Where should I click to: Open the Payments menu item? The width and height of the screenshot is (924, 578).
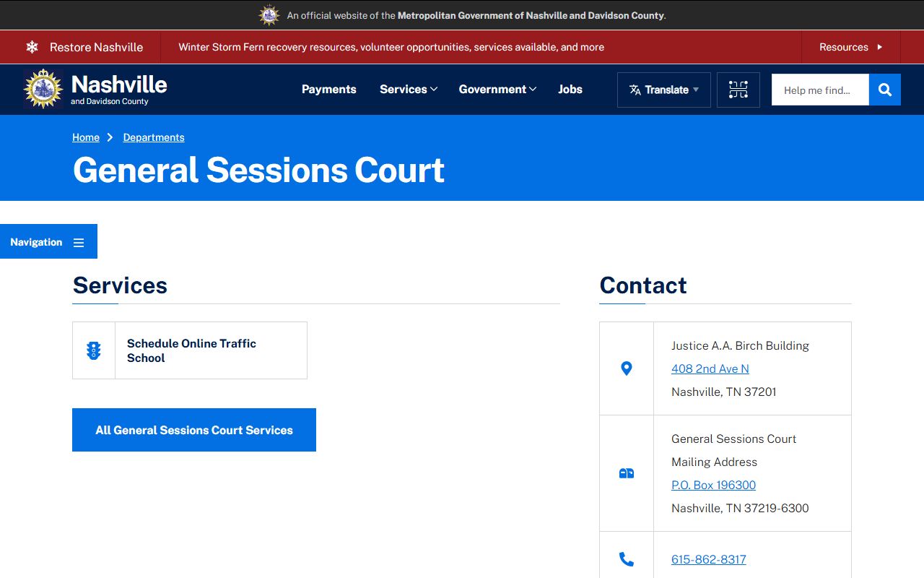pyautogui.click(x=329, y=90)
